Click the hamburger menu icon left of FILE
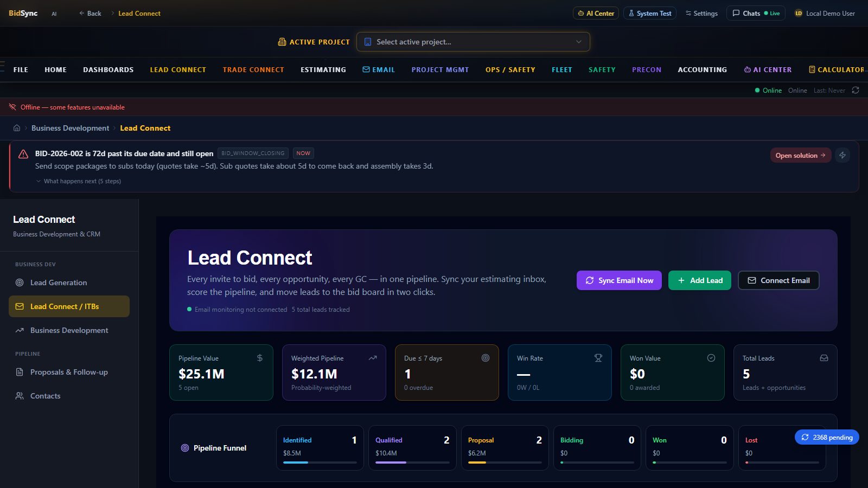This screenshot has height=488, width=868. coord(2,67)
